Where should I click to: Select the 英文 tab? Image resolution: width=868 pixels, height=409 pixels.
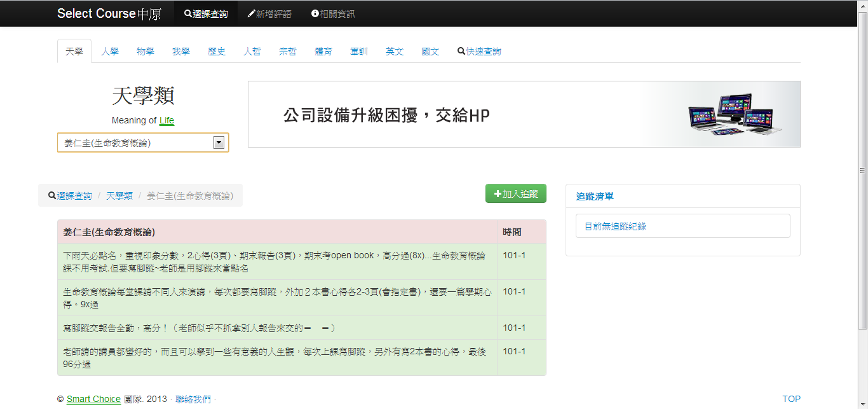(x=395, y=52)
